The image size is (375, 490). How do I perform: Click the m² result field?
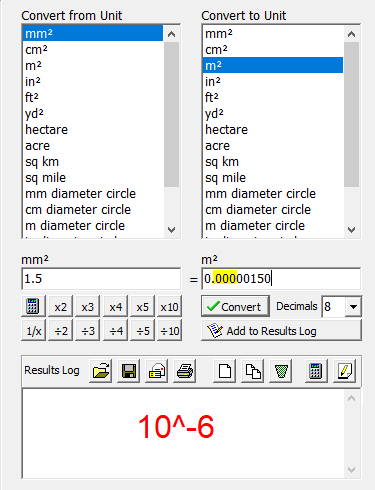point(281,279)
